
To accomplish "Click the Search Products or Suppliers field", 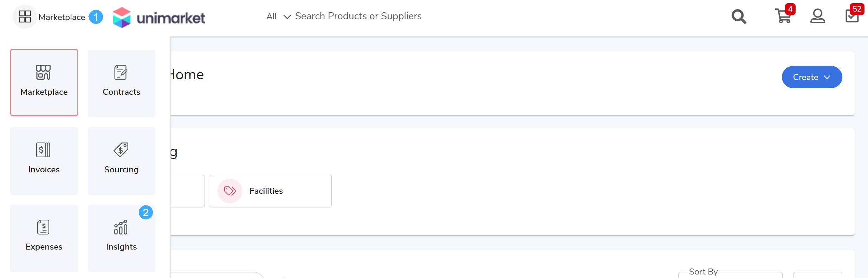I will click(358, 16).
